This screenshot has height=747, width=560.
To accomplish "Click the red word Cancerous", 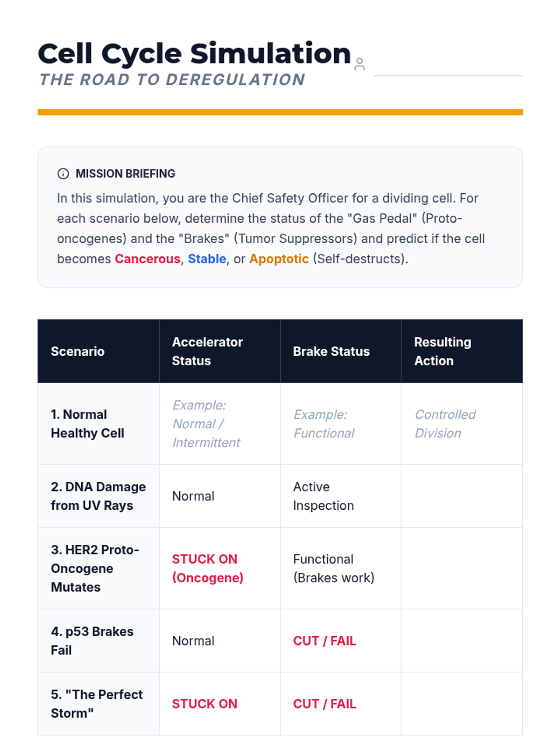I will [147, 259].
